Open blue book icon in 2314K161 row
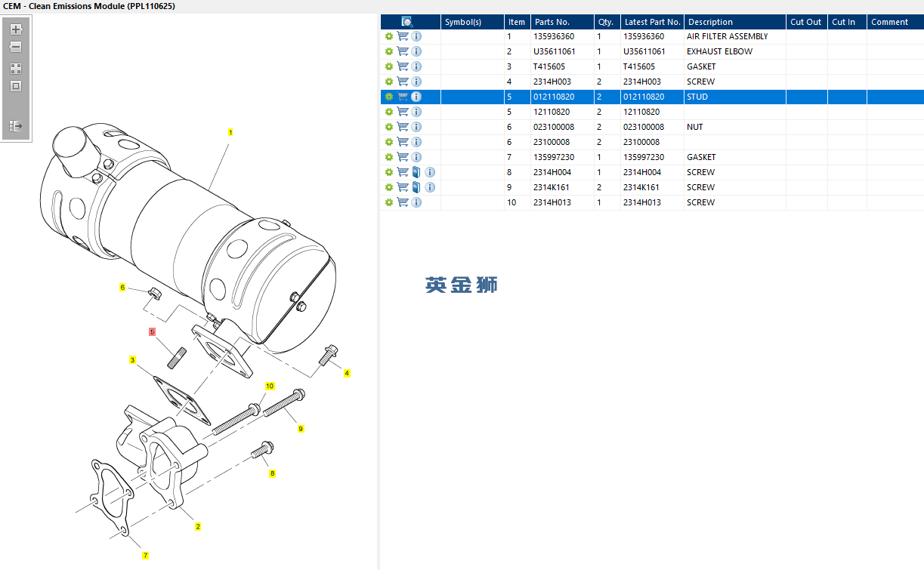 point(416,187)
